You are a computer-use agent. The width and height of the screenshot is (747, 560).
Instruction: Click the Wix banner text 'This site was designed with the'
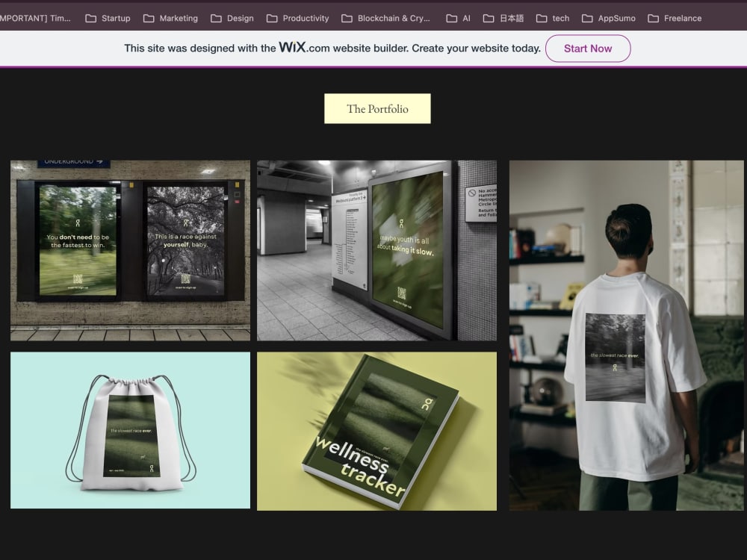(200, 48)
